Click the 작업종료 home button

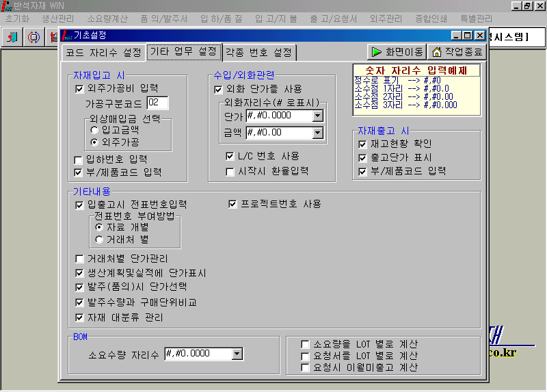point(457,52)
